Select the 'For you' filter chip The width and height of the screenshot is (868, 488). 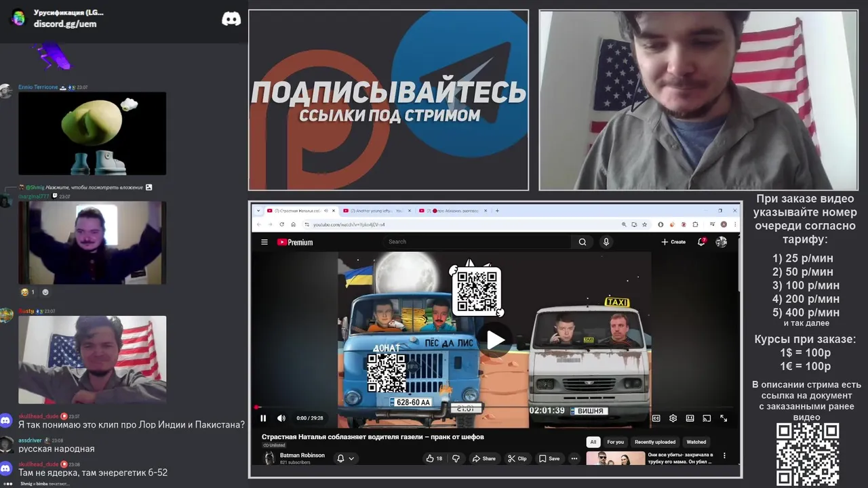click(x=616, y=442)
